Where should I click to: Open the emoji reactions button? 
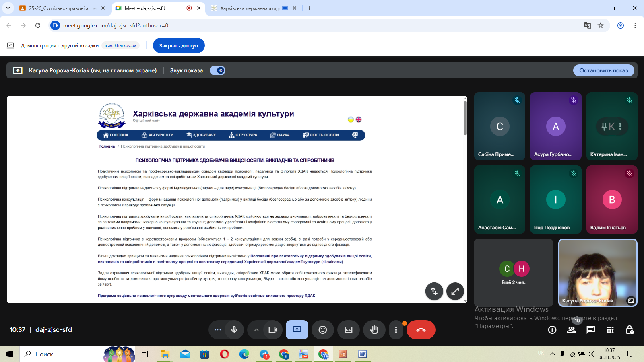323,330
